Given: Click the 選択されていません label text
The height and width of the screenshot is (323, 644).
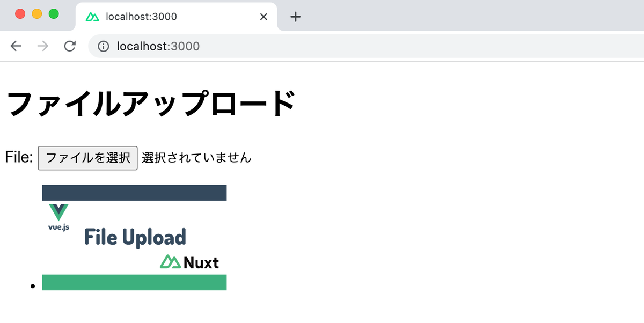Looking at the screenshot, I should click(x=195, y=157).
